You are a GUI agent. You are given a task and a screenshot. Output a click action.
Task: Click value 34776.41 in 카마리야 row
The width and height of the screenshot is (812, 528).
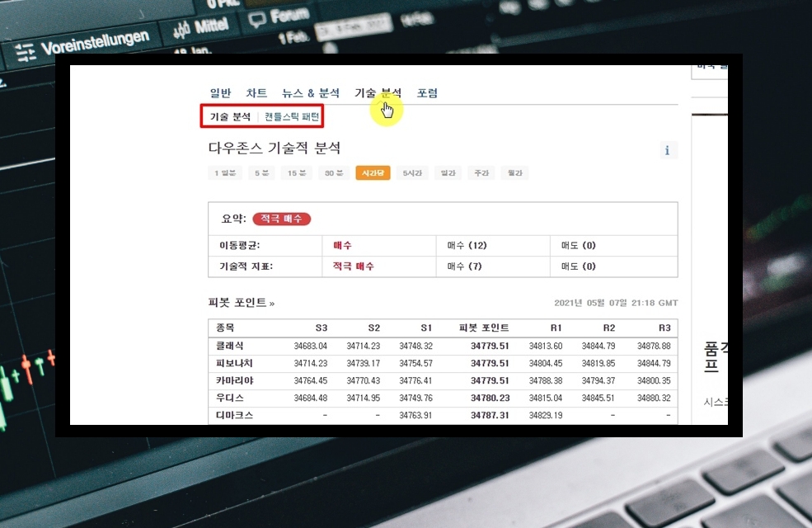pyautogui.click(x=415, y=380)
